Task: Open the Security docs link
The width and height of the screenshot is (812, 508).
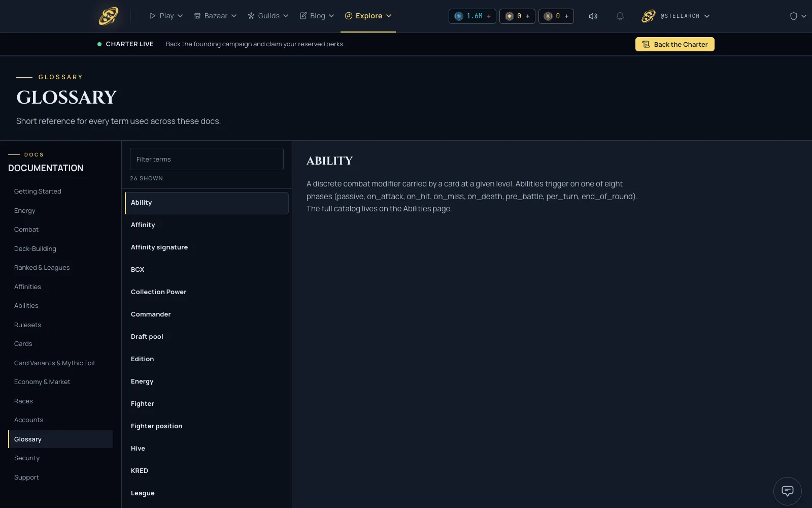Action: 27,458
